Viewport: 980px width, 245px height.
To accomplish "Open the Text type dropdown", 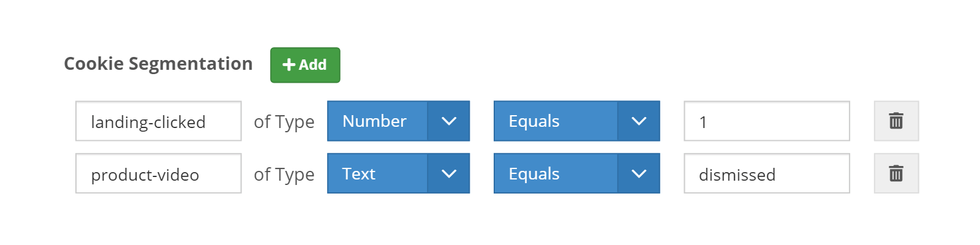I will (399, 173).
